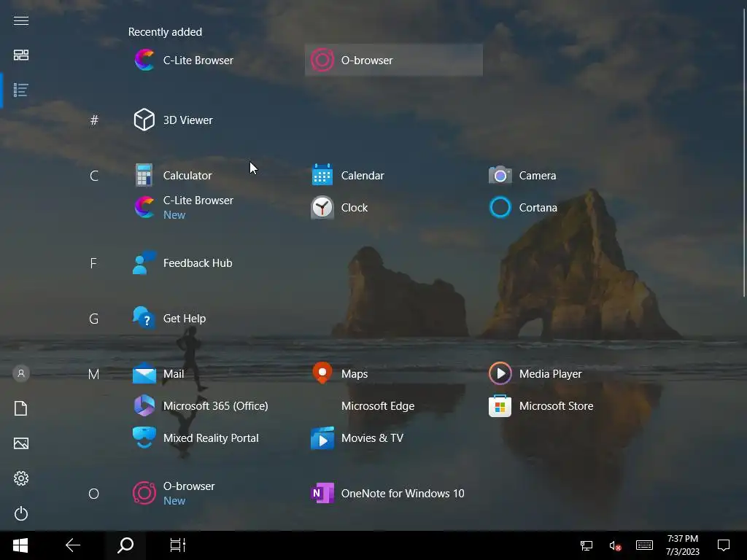This screenshot has width=747, height=560.
Task: Open the Pictures folder shortcut
Action: (x=21, y=443)
